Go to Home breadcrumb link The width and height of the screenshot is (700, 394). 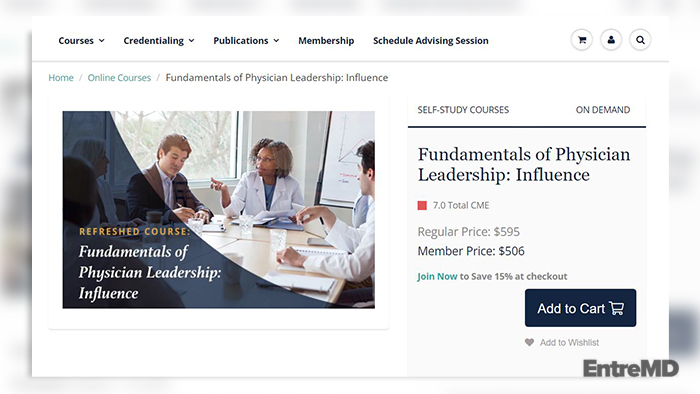(61, 78)
